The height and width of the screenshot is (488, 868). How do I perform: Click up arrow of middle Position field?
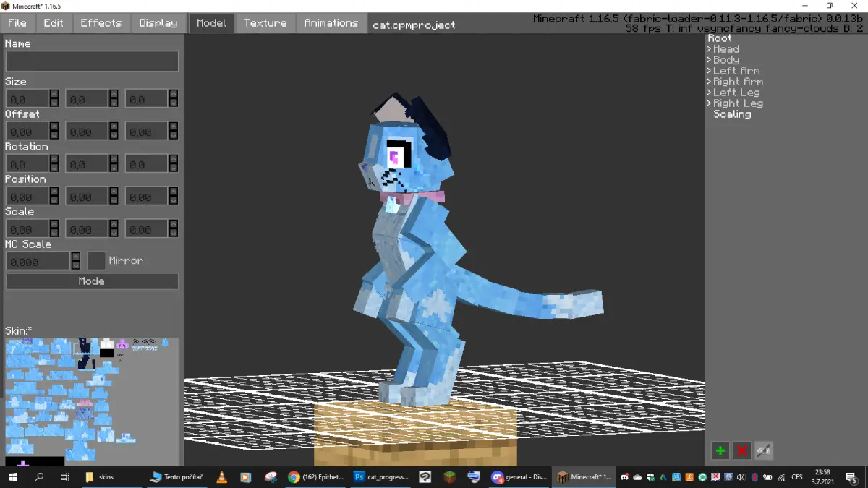coord(114,192)
